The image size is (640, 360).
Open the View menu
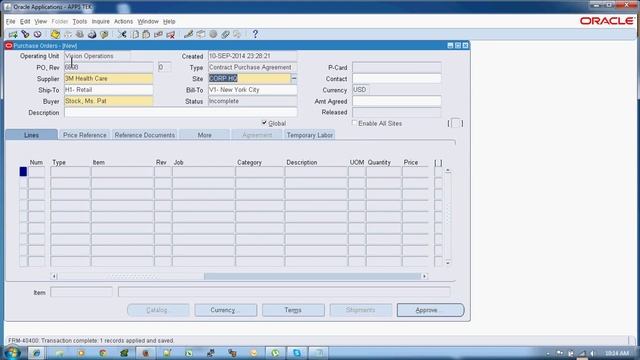click(x=40, y=21)
